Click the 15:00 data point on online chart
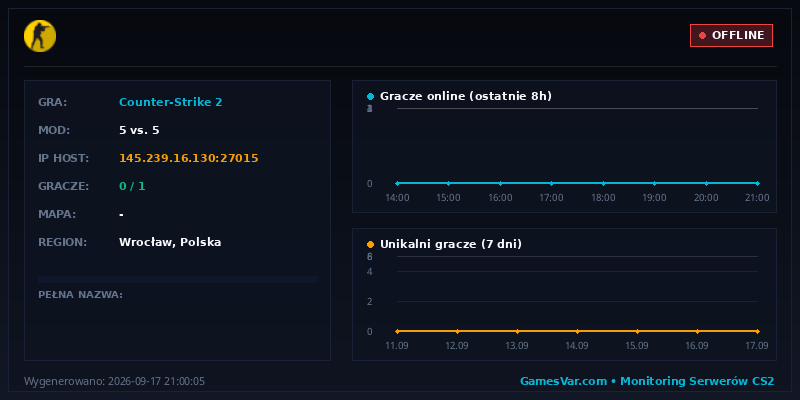The image size is (800, 400). [x=448, y=183]
